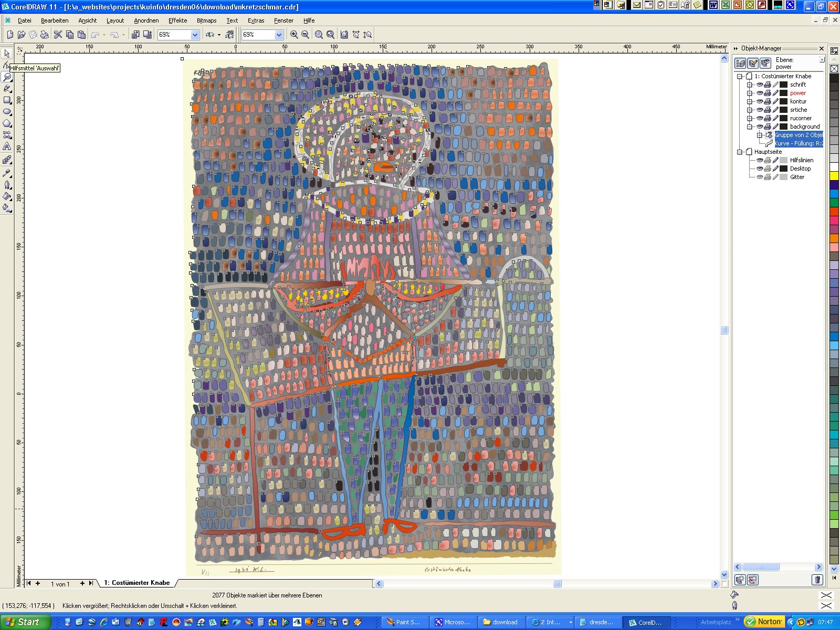Click the Copy icon in toolbar
840x630 pixels.
click(69, 35)
